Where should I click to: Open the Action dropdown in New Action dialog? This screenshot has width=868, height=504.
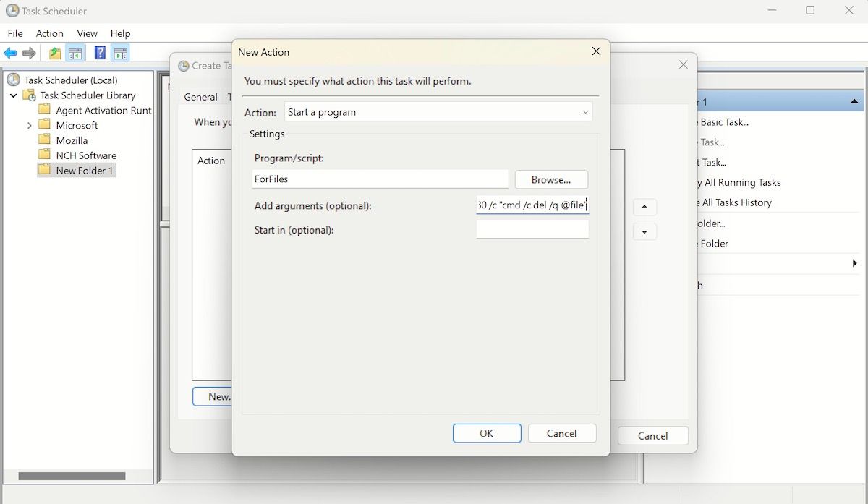586,112
